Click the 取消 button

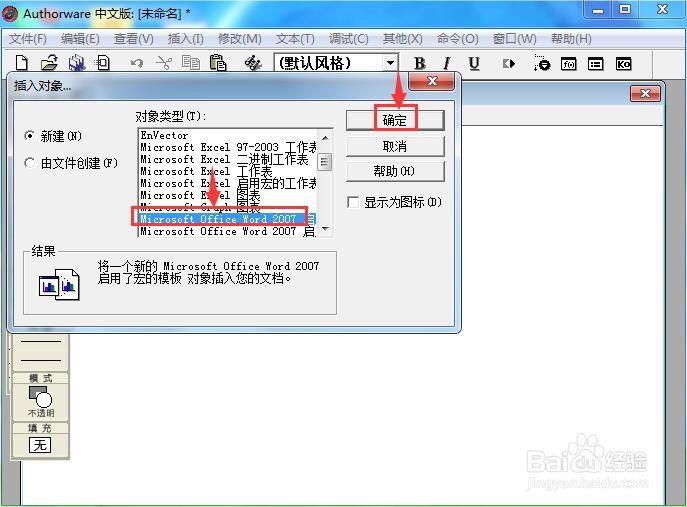[x=395, y=146]
